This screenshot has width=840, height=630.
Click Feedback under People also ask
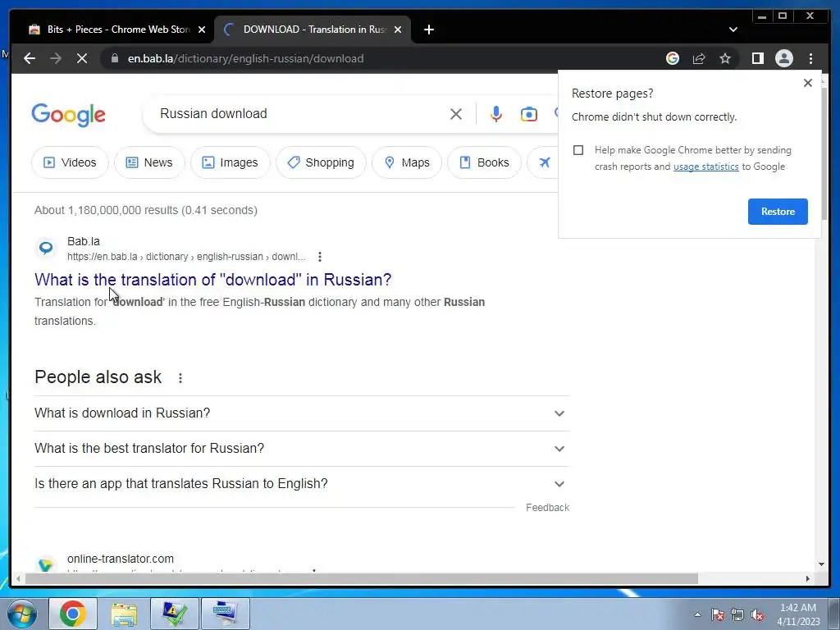point(547,507)
